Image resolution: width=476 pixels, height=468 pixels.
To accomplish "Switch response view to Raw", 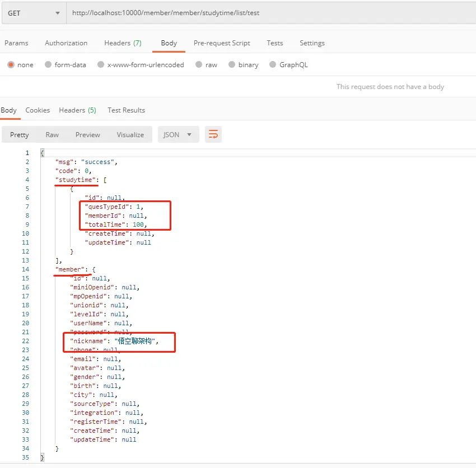I will click(52, 135).
